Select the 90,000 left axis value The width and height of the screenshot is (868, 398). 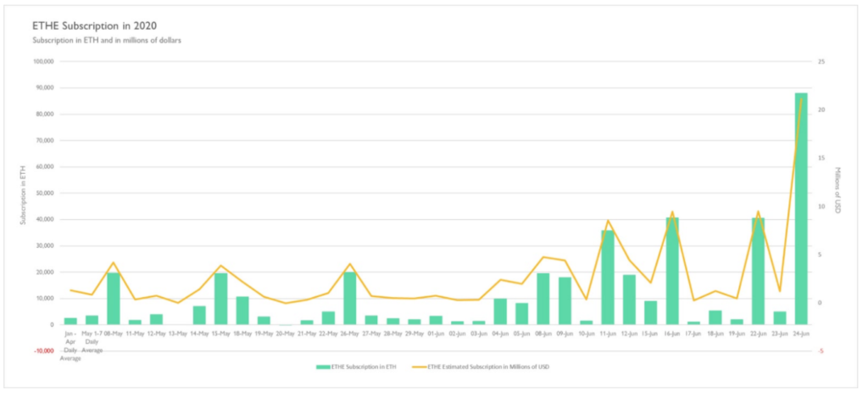click(45, 87)
